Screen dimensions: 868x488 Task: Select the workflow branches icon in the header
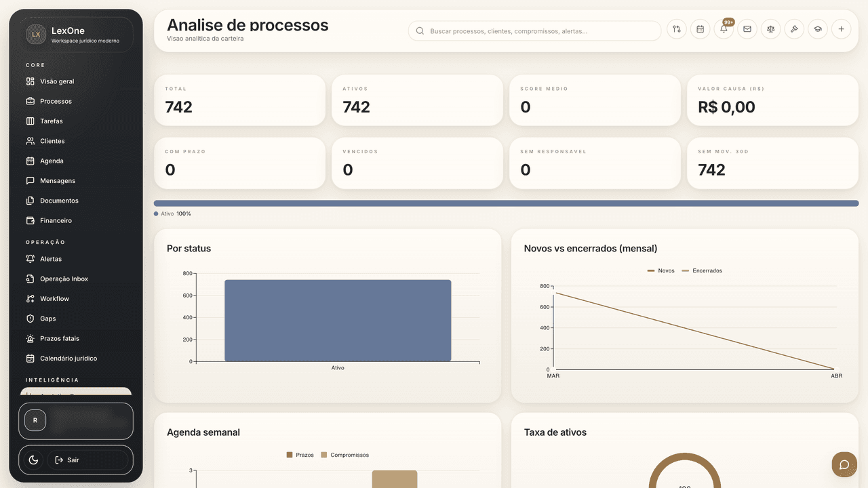[676, 29]
